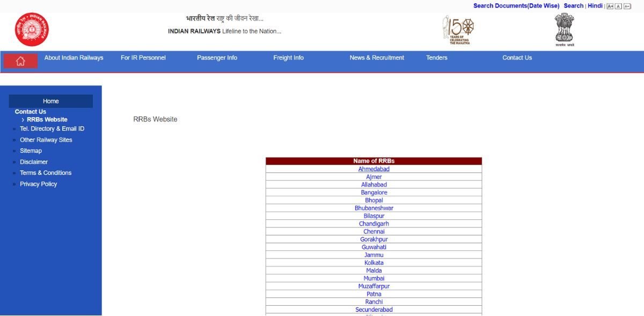This screenshot has height=316, width=644.
Task: Open the Muzaffarpur RRB link
Action: click(374, 286)
